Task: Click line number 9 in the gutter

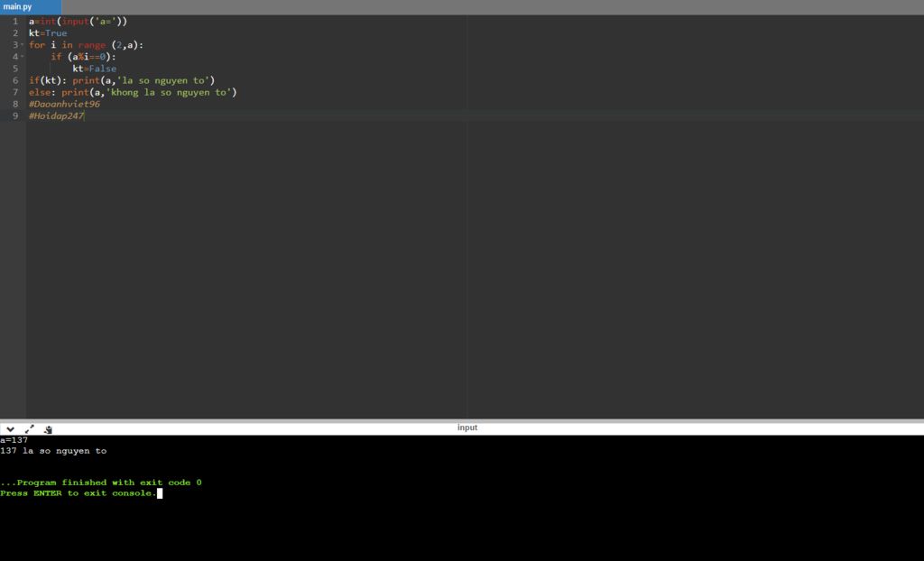Action: [15, 116]
